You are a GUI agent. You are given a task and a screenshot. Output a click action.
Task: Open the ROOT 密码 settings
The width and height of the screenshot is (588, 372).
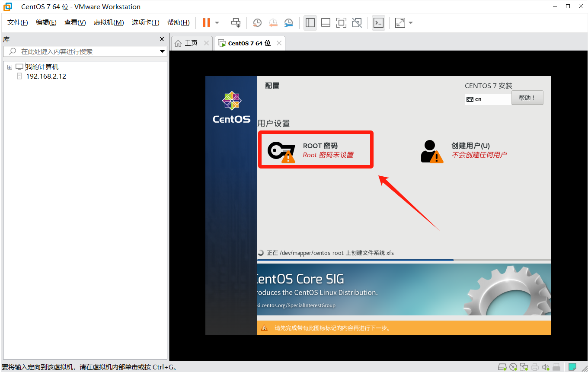(316, 150)
